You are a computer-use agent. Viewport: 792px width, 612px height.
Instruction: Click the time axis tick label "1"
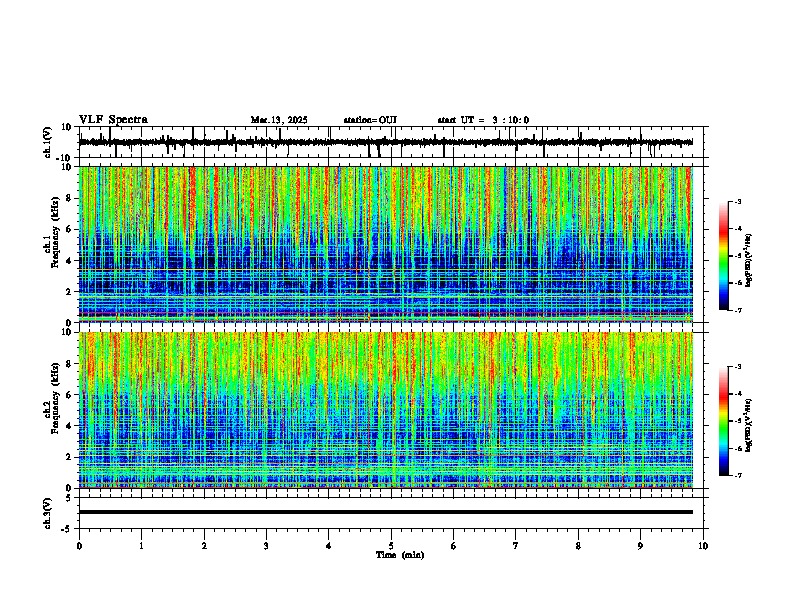(141, 546)
